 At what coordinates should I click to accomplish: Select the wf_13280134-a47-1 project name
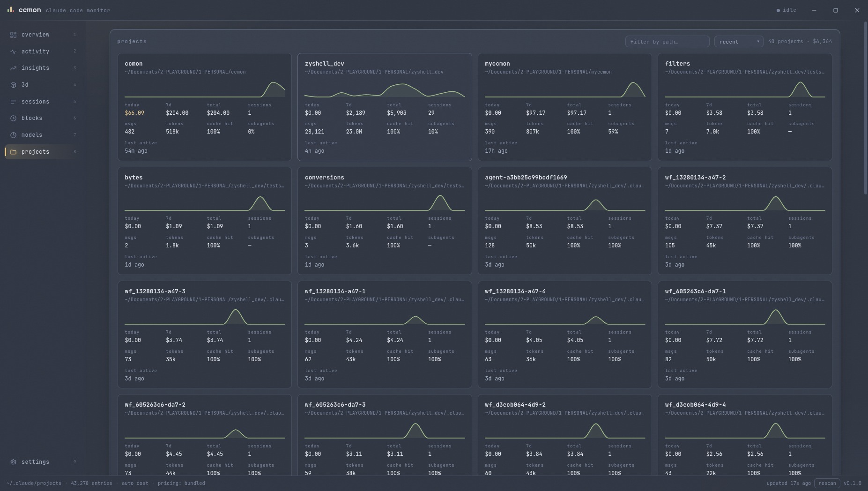click(335, 291)
